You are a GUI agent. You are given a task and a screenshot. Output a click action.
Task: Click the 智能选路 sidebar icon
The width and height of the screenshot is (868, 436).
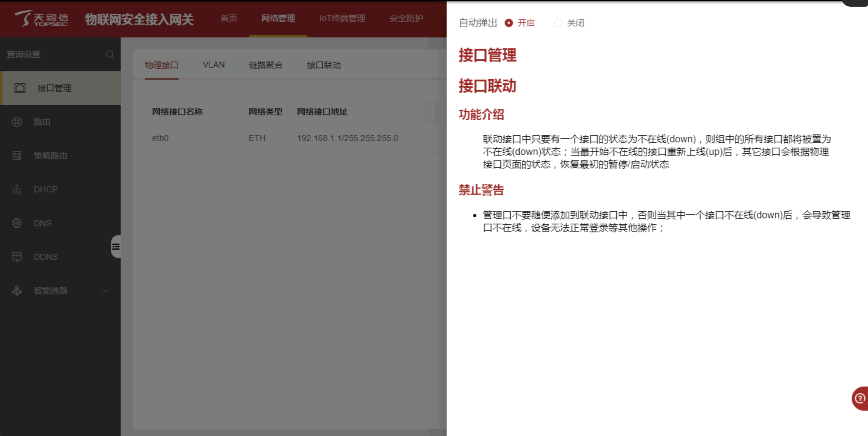(x=17, y=290)
